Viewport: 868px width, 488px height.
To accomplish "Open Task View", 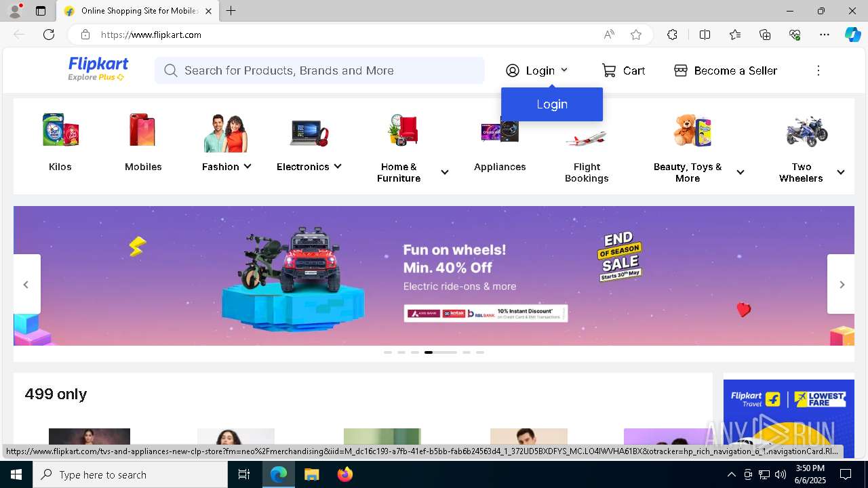I will [244, 474].
